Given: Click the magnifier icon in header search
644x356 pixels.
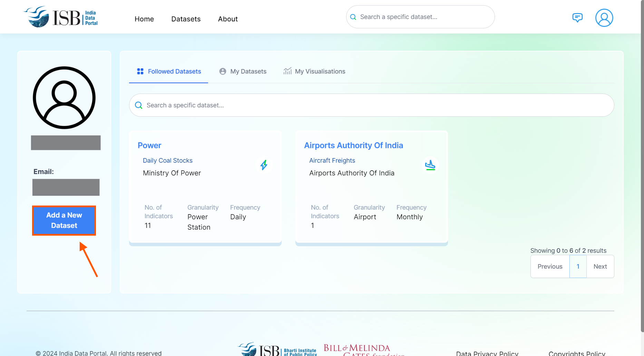Looking at the screenshot, I should 353,17.
